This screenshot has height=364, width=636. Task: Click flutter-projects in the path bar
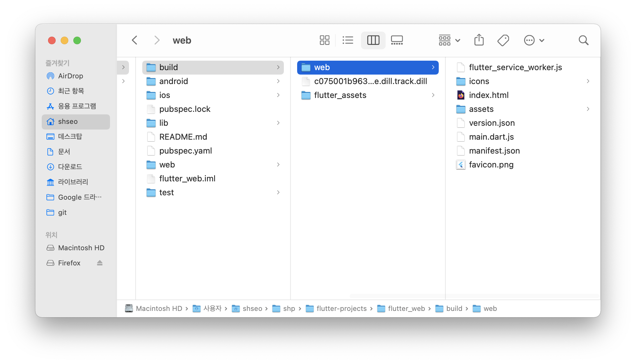point(341,308)
